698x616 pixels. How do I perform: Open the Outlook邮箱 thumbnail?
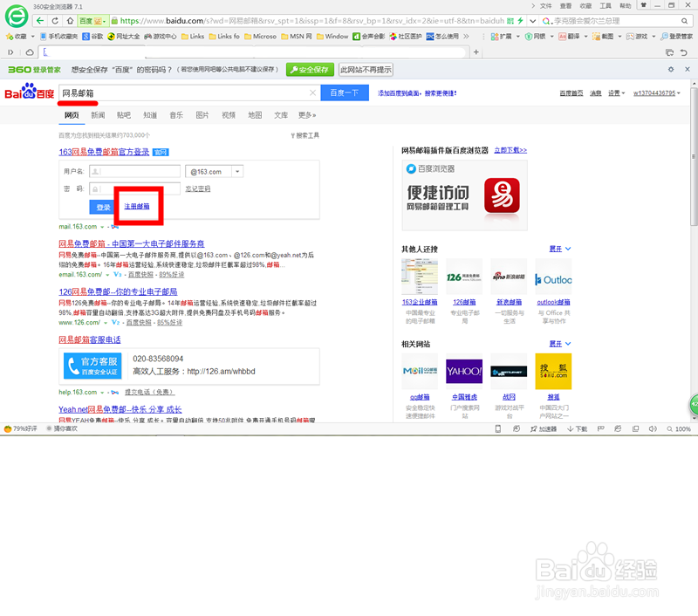coord(553,277)
